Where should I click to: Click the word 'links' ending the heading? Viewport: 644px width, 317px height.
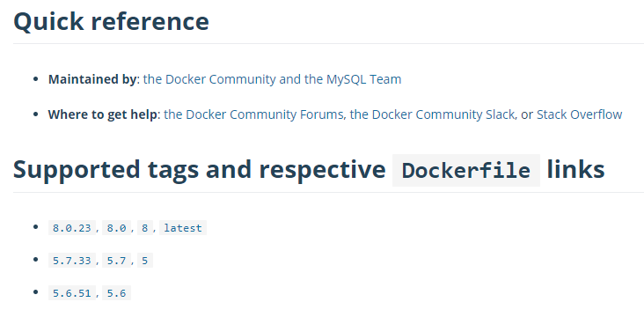pos(576,169)
